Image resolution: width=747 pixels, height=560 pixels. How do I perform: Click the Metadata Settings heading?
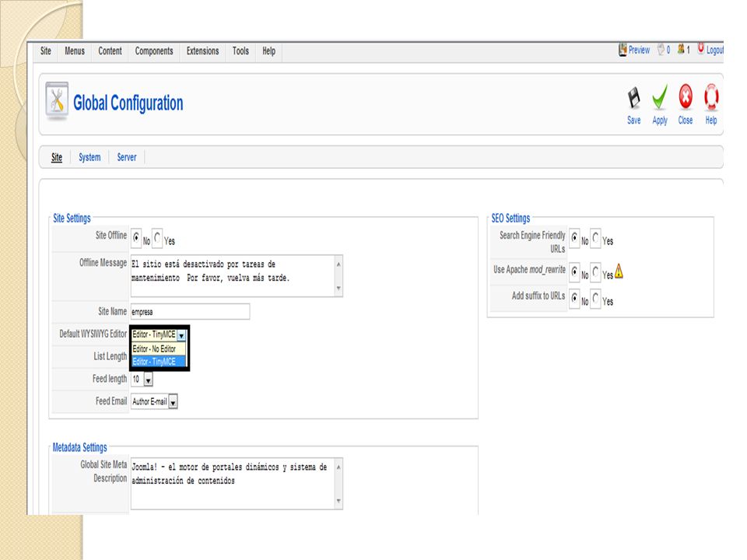click(79, 447)
